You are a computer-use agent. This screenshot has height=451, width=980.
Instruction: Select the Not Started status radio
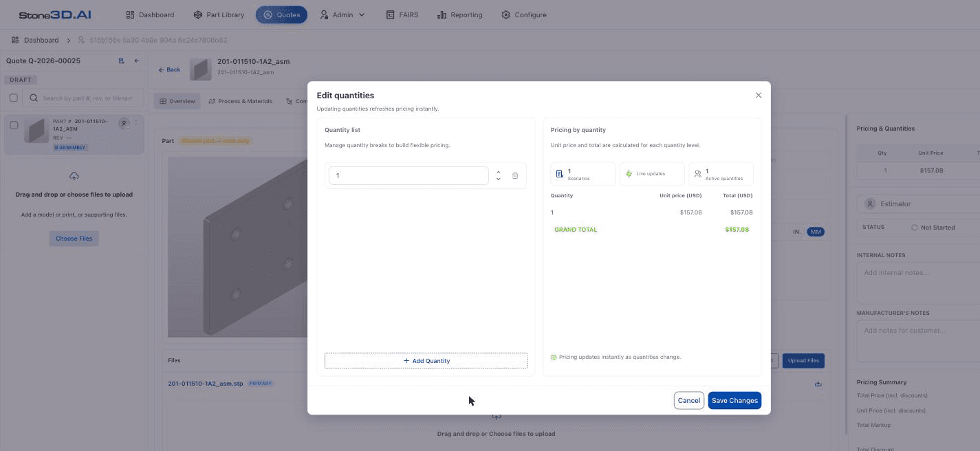pos(915,228)
